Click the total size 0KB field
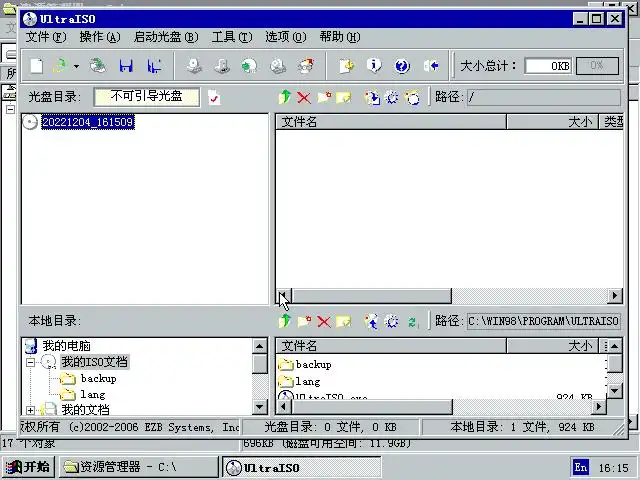Viewport: 640px width, 480px height. [549, 66]
